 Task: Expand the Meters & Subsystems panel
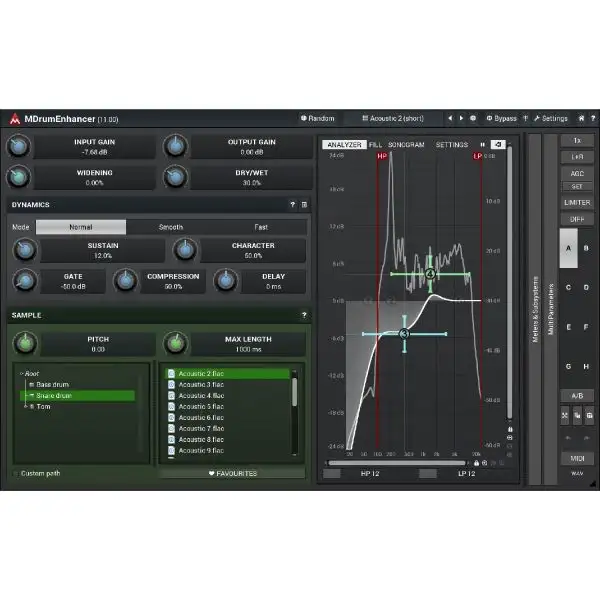(x=535, y=309)
